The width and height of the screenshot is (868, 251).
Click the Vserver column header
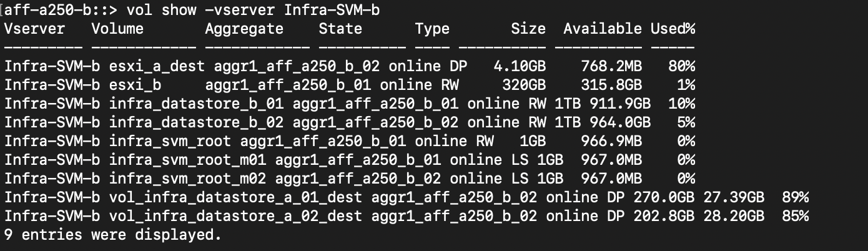coord(34,28)
